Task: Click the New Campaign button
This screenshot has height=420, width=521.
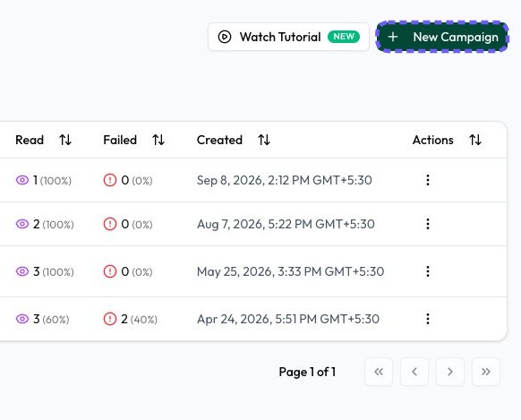Action: coord(442,37)
